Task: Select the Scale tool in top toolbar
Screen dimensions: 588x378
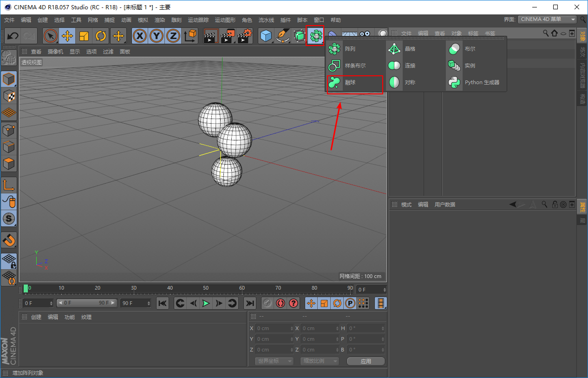Action: point(84,36)
